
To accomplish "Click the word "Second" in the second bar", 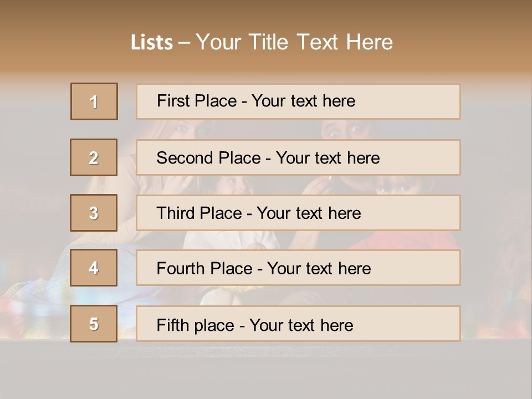I will [x=186, y=158].
